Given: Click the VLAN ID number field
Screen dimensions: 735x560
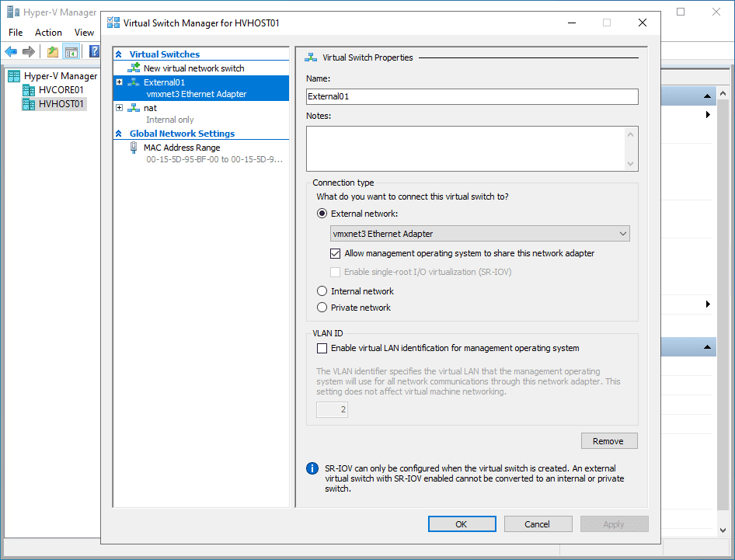Looking at the screenshot, I should point(332,409).
